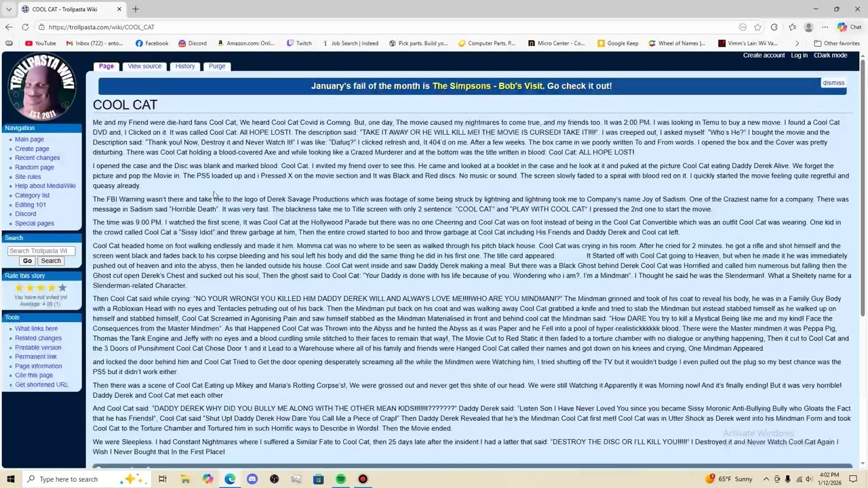Reload the page with refresh icon
Screen dimensions: 868x488
[x=25, y=27]
